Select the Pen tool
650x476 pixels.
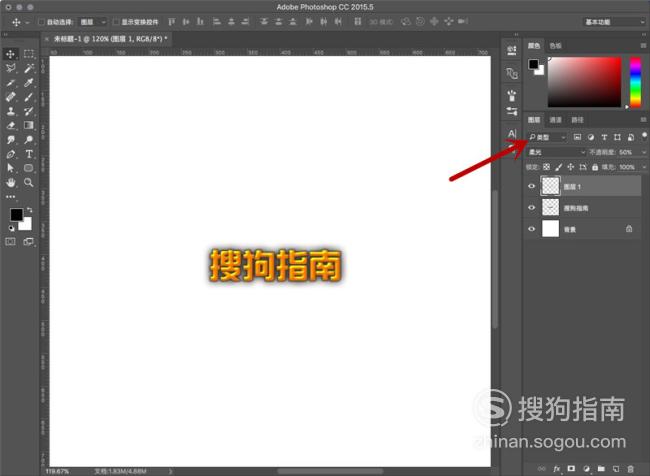pyautogui.click(x=10, y=154)
